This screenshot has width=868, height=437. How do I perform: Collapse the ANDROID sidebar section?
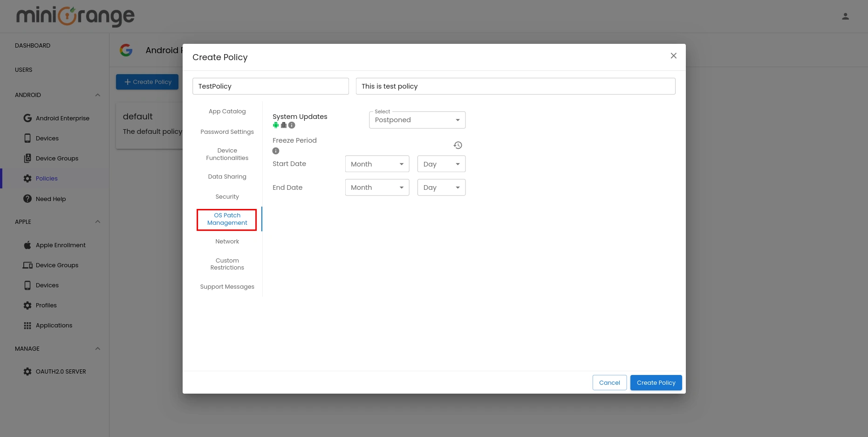97,95
